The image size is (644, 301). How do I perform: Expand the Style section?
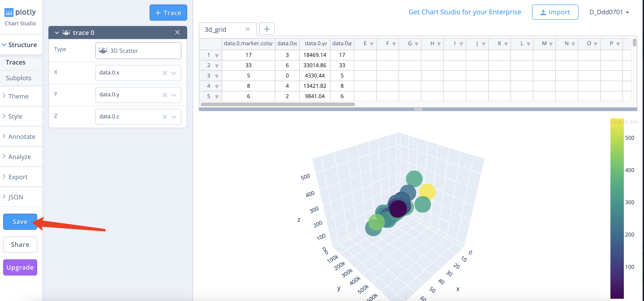[x=15, y=116]
